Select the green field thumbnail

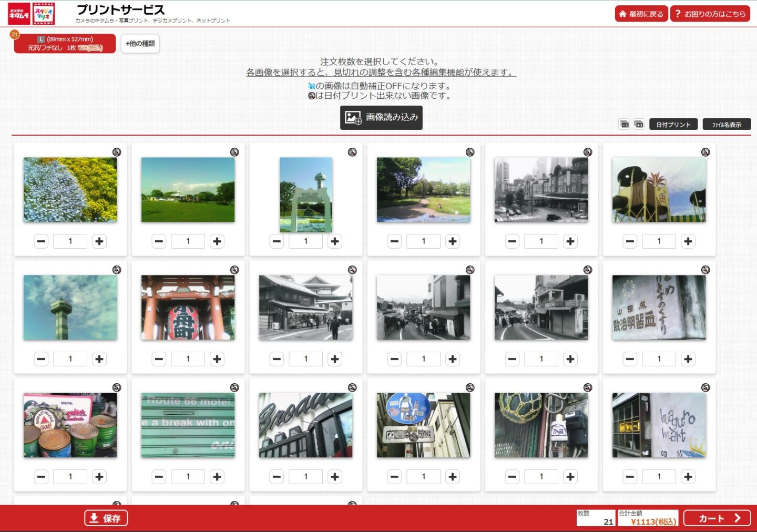tap(188, 190)
